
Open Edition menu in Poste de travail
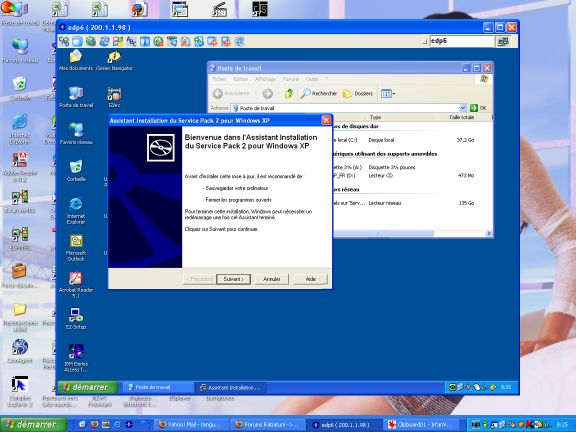(x=241, y=79)
